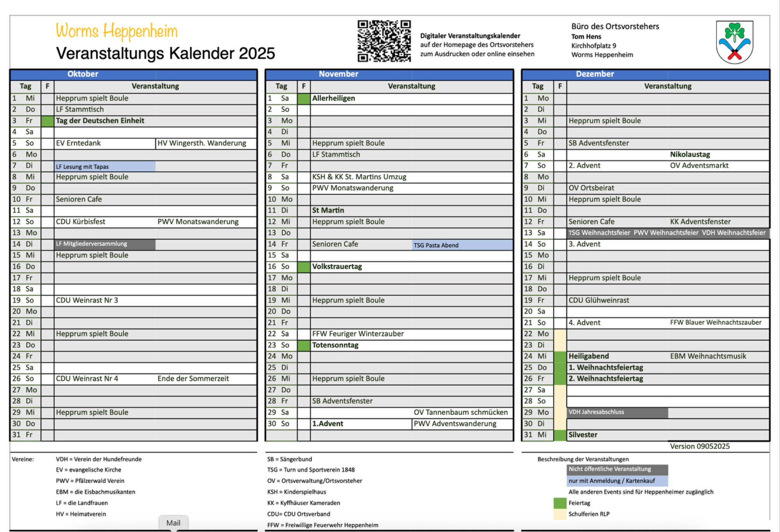This screenshot has height=532, width=780.
Task: Click 'Tag der Deutschen Einheit' entry
Action: click(100, 121)
